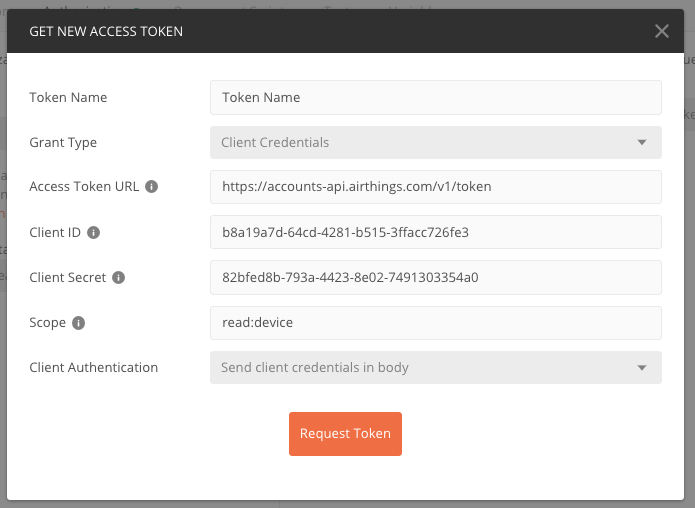Click the Scope label text
695x508 pixels.
point(48,322)
